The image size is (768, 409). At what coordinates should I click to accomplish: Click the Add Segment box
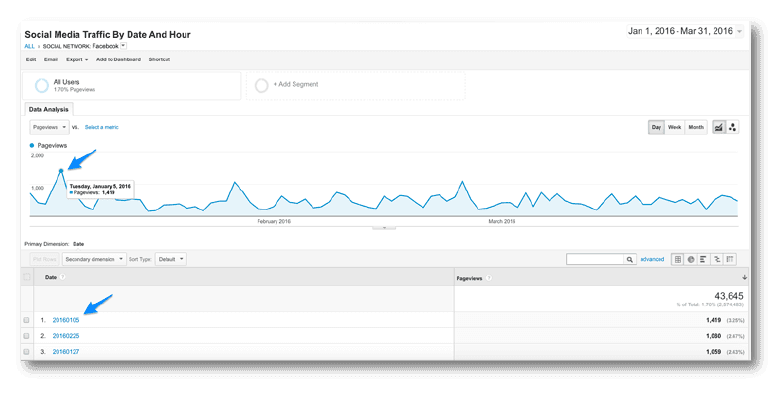356,86
